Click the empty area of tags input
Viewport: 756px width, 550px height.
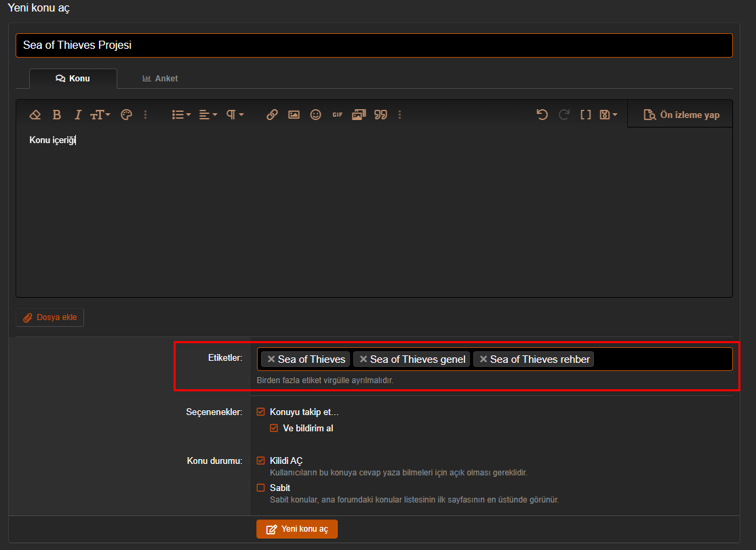tap(662, 359)
